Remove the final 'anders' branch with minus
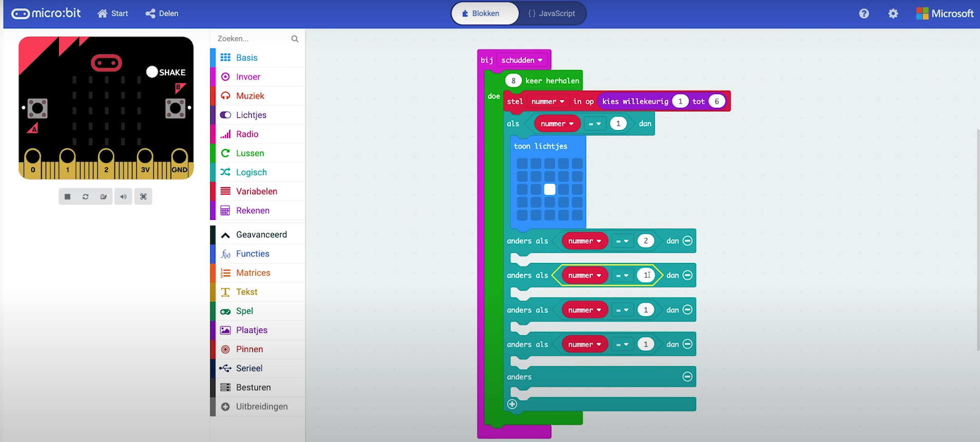 coord(687,377)
